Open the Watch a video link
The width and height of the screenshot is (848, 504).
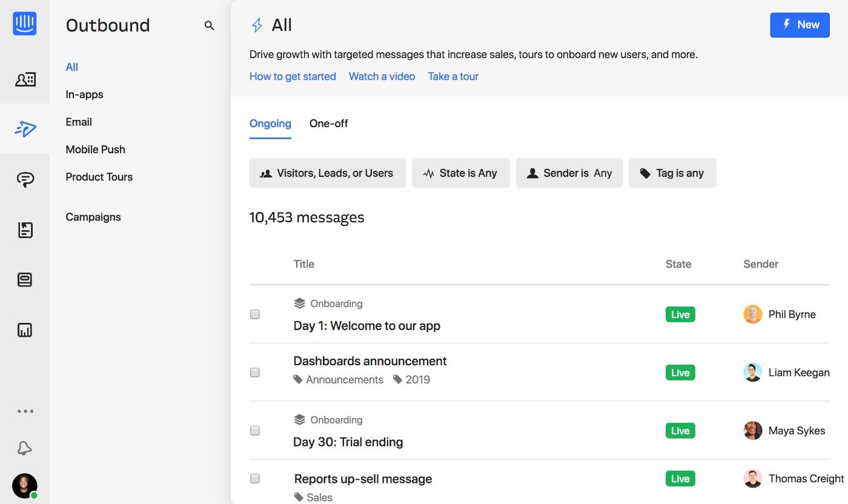pyautogui.click(x=382, y=76)
